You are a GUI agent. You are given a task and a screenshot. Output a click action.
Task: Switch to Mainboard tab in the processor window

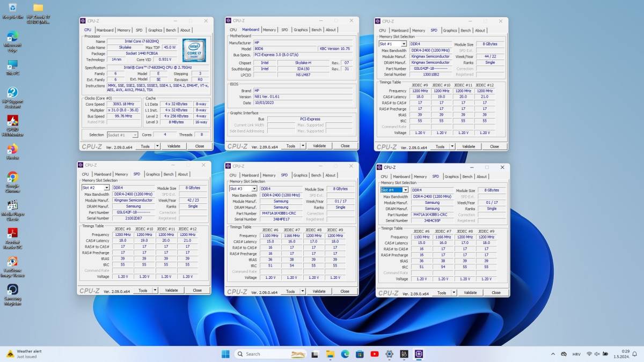(x=105, y=30)
